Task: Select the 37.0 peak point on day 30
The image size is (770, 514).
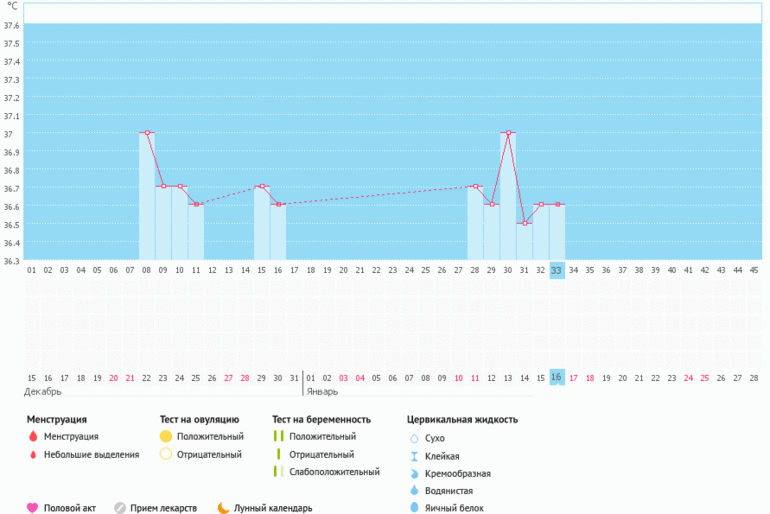Action: pyautogui.click(x=508, y=132)
